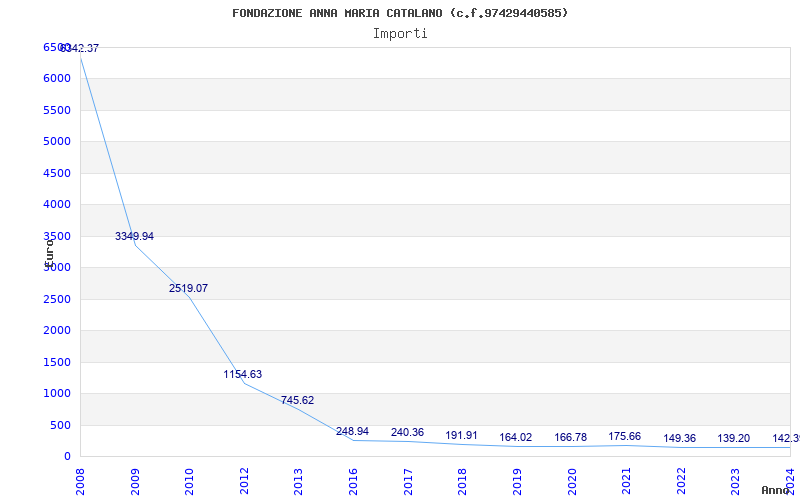Image resolution: width=800 pixels, height=500 pixels.
Task: Select the data label 139.20
Action: click(x=733, y=438)
